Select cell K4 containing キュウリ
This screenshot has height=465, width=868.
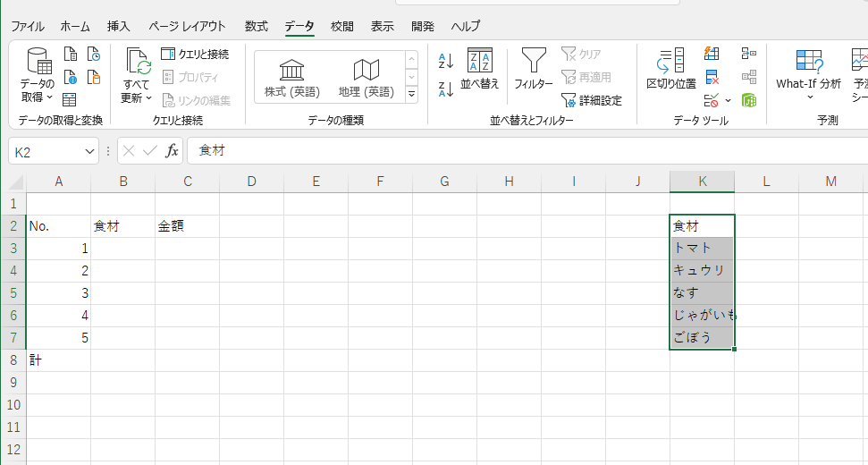pos(702,271)
